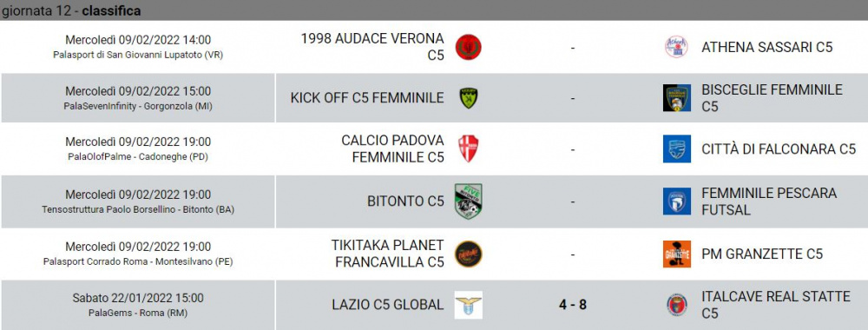Image resolution: width=868 pixels, height=330 pixels.
Task: Open the classifica link in the header
Action: coord(111,10)
